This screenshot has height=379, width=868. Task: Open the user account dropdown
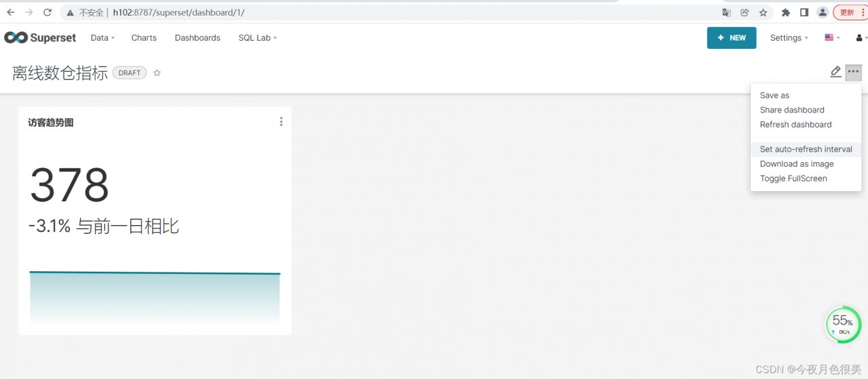[x=860, y=38]
